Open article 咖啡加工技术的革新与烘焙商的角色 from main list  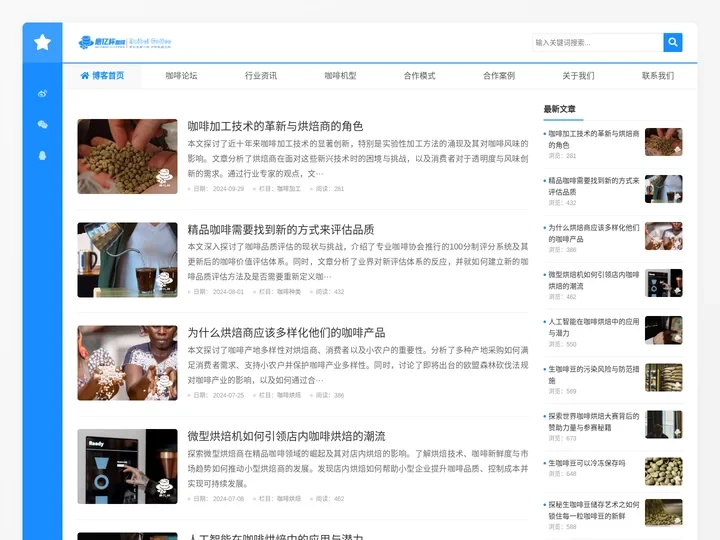point(276,126)
